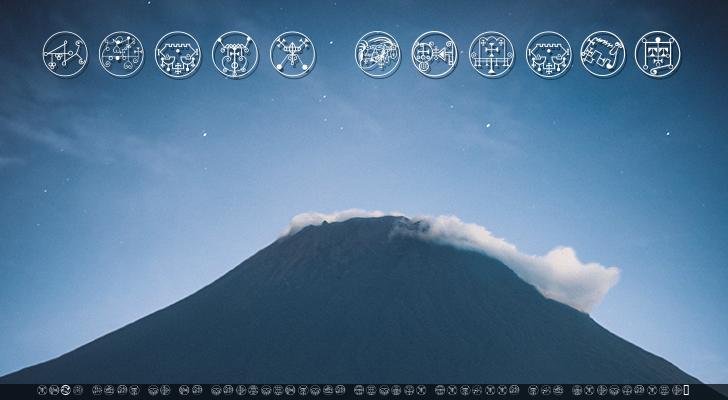Open the fourth tiny sigil in bottom bar
Image resolution: width=728 pixels, height=400 pixels.
[78, 390]
